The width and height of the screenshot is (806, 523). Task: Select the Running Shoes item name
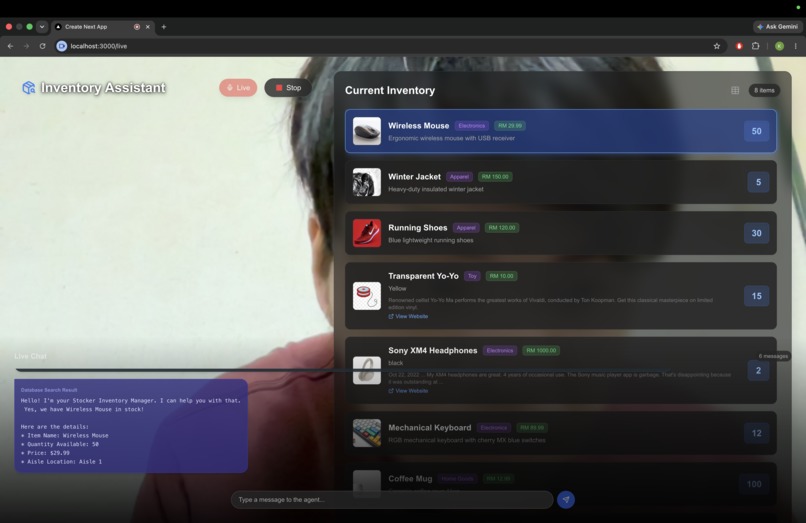(x=417, y=227)
